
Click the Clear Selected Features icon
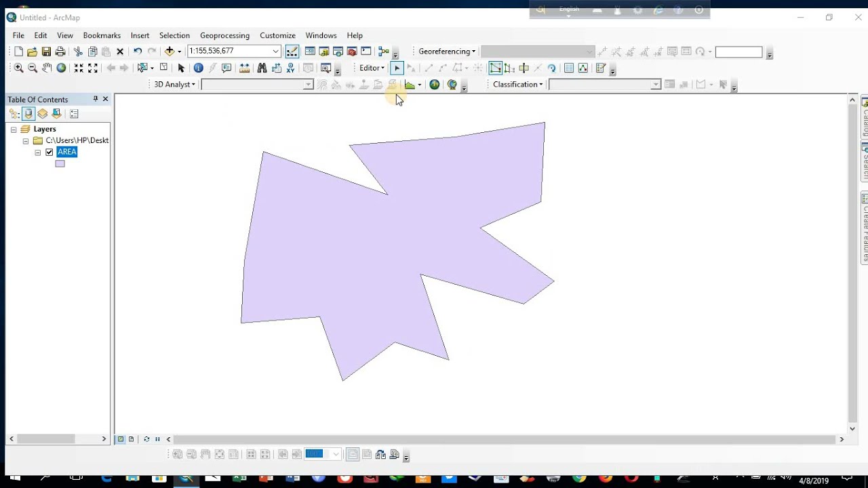point(163,68)
